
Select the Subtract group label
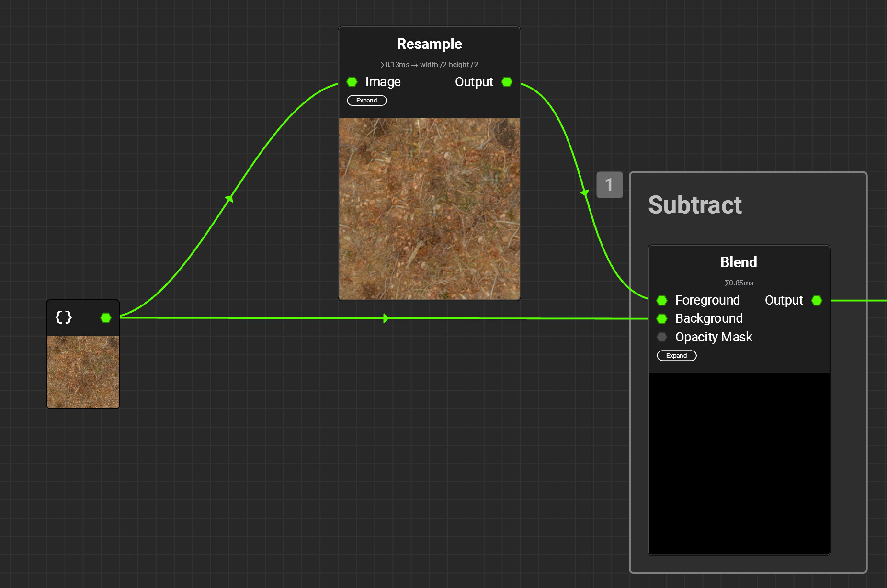pos(694,205)
